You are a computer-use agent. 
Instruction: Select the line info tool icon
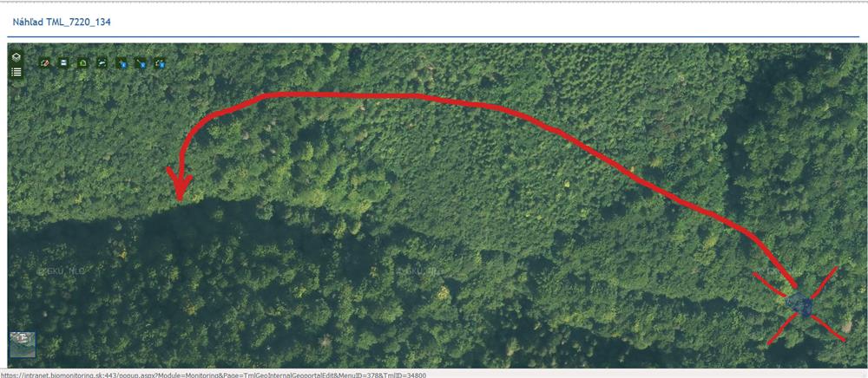[140, 64]
